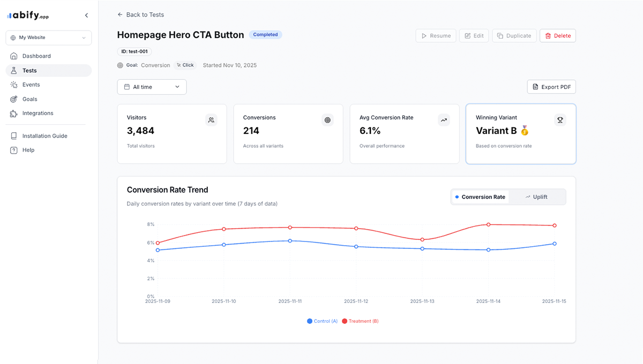Click the Help question mark icon
643x364 pixels.
(14, 150)
